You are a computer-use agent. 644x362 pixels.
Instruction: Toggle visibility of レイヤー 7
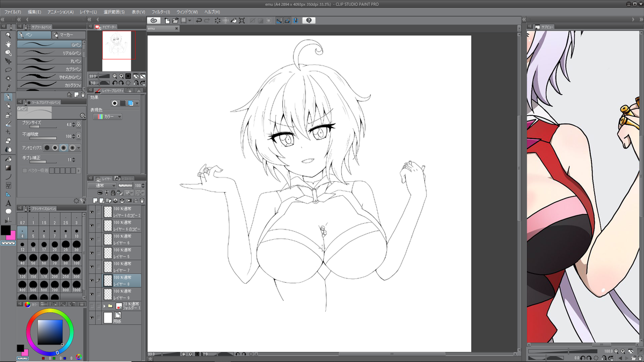pos(92,267)
